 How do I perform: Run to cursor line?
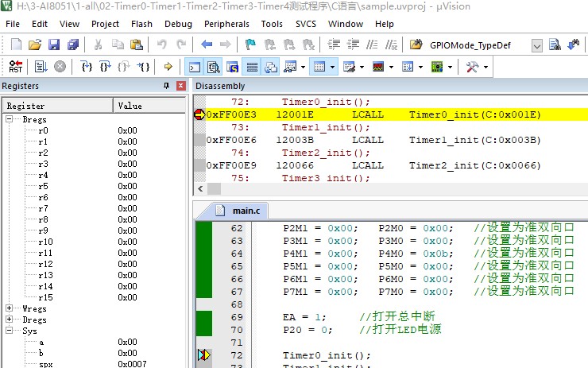pos(143,67)
